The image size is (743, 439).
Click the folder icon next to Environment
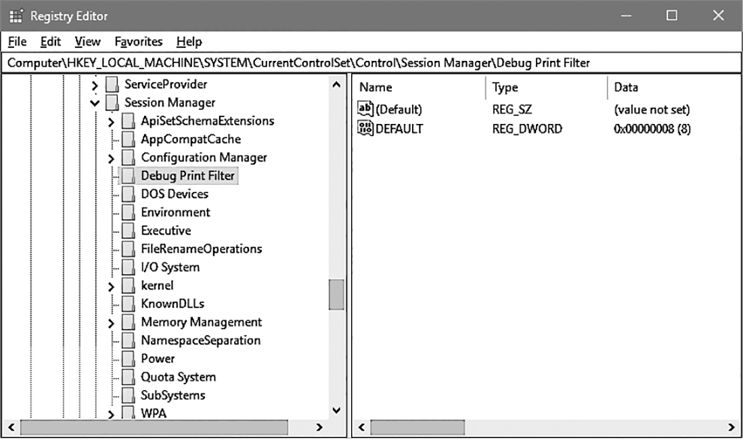(x=127, y=212)
